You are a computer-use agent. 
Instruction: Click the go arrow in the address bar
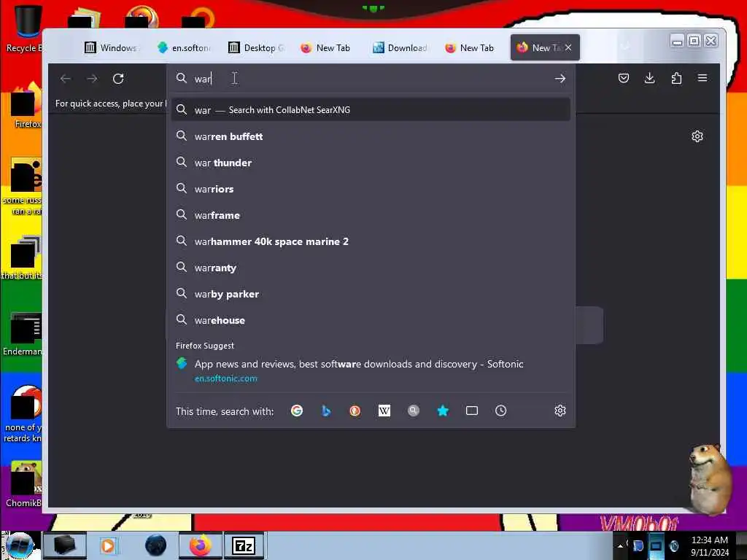click(560, 79)
